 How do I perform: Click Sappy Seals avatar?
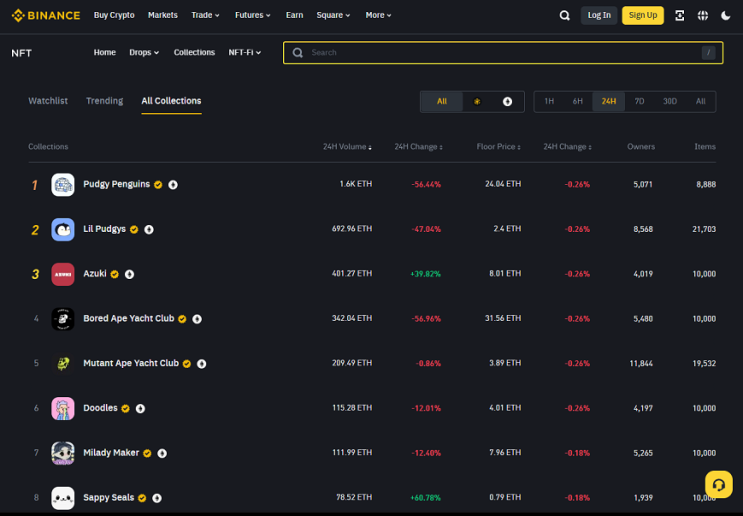[x=63, y=498]
